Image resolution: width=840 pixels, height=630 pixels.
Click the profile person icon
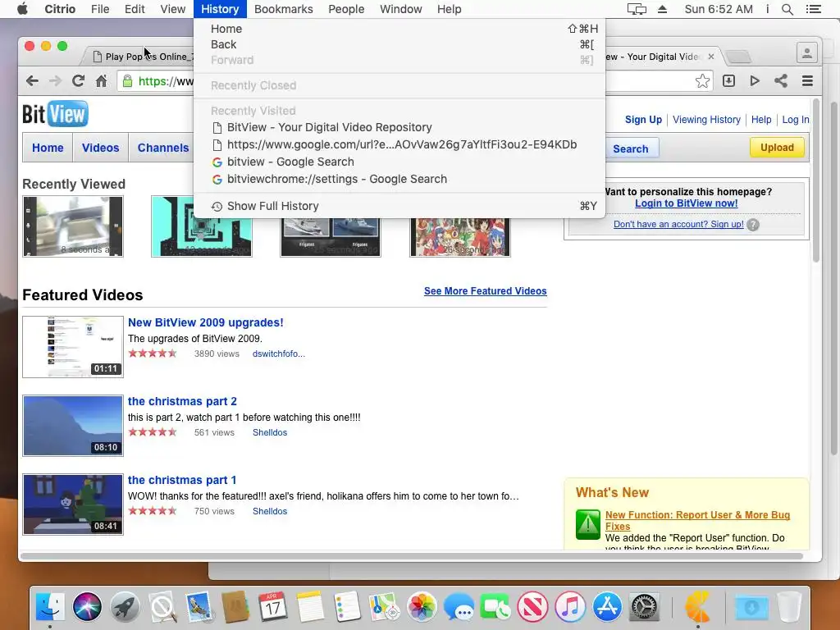point(807,53)
